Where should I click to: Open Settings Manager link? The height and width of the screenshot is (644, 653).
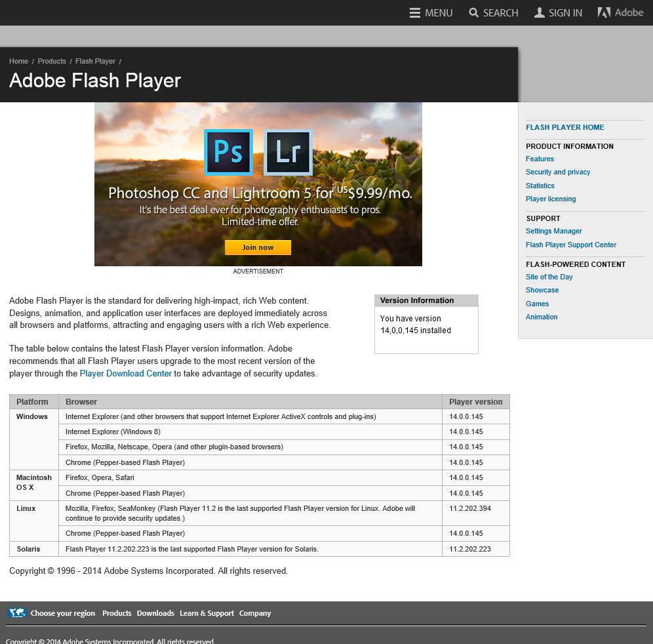click(553, 231)
